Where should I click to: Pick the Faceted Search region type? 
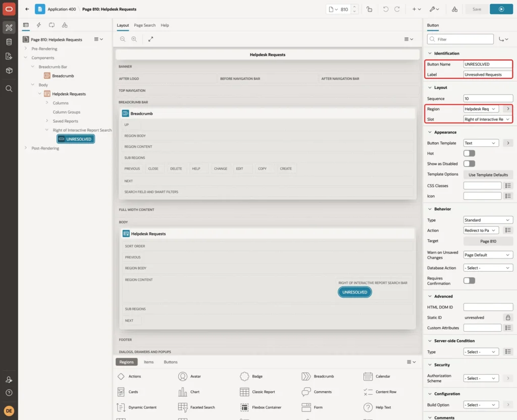click(x=197, y=407)
